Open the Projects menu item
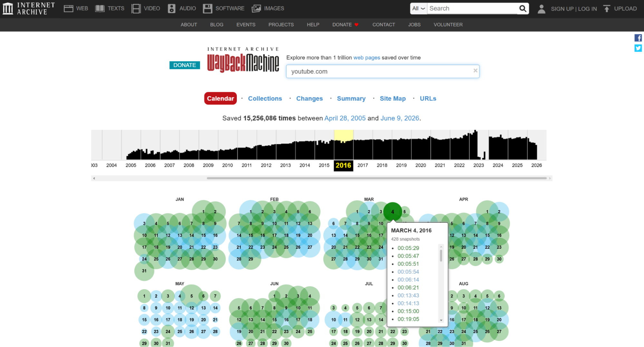This screenshot has height=347, width=644. (x=281, y=24)
